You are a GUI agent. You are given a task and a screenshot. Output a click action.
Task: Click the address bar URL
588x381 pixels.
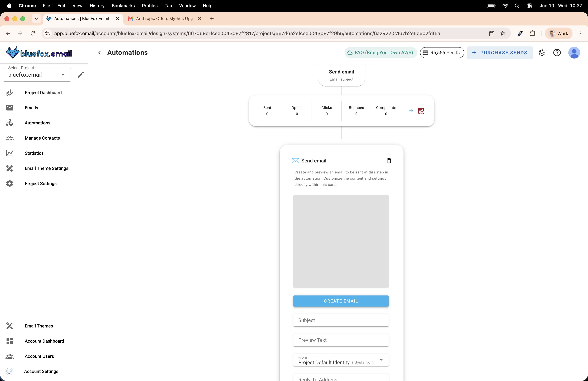pyautogui.click(x=247, y=33)
